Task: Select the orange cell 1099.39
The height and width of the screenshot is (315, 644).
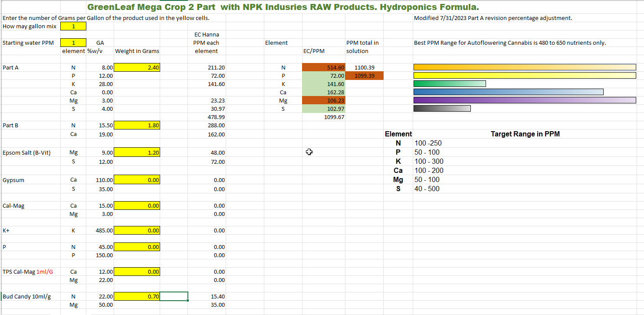Action: pyautogui.click(x=365, y=76)
